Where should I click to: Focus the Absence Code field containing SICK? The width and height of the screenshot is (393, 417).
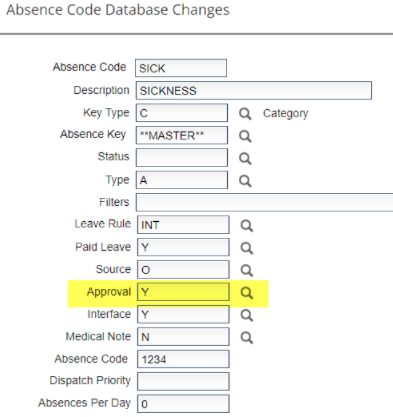click(181, 68)
